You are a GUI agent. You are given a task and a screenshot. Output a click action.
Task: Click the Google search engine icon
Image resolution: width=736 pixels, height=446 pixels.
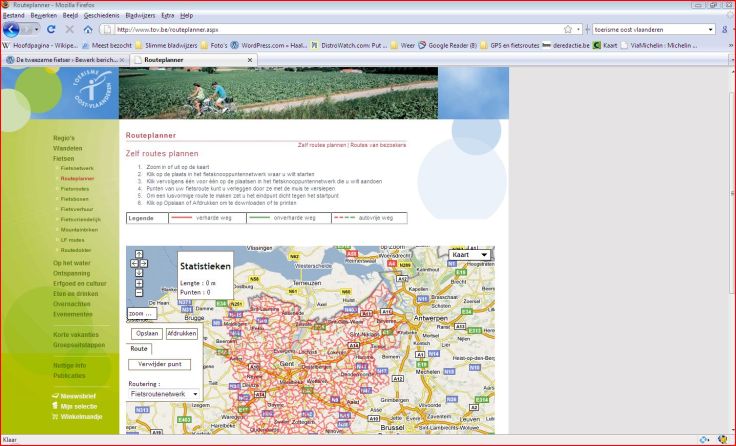pyautogui.click(x=725, y=29)
